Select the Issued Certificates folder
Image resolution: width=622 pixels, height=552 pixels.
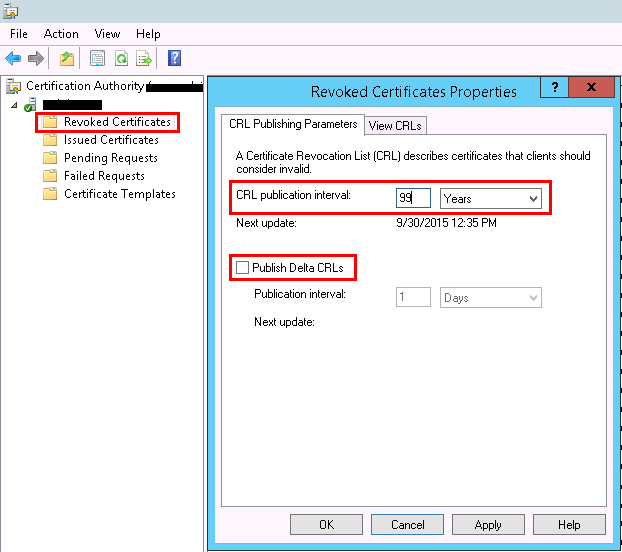110,140
